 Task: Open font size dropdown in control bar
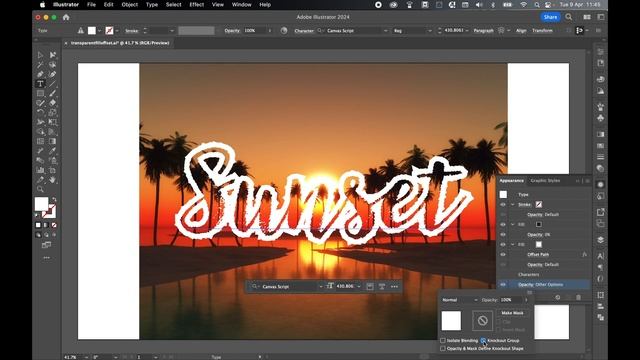[467, 31]
